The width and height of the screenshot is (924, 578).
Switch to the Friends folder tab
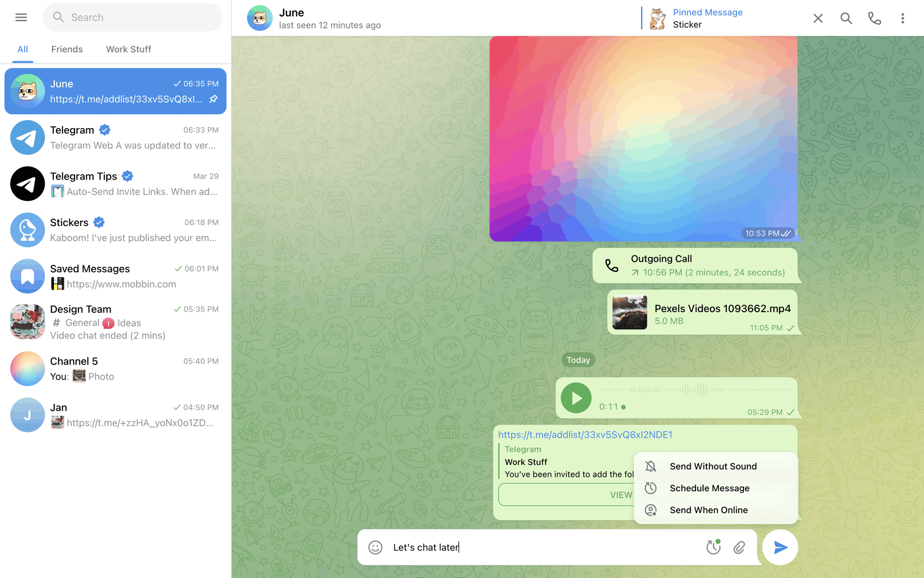[67, 49]
